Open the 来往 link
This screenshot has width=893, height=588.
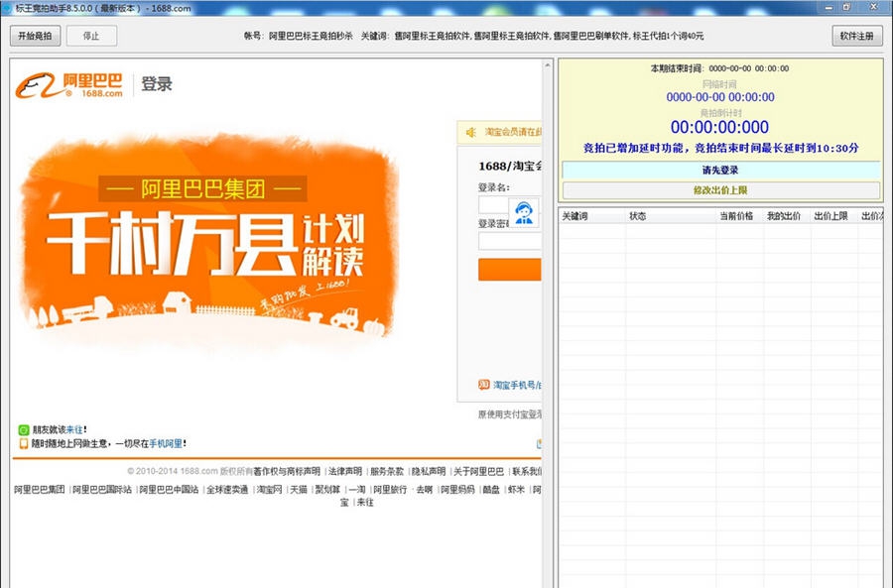pyautogui.click(x=74, y=429)
